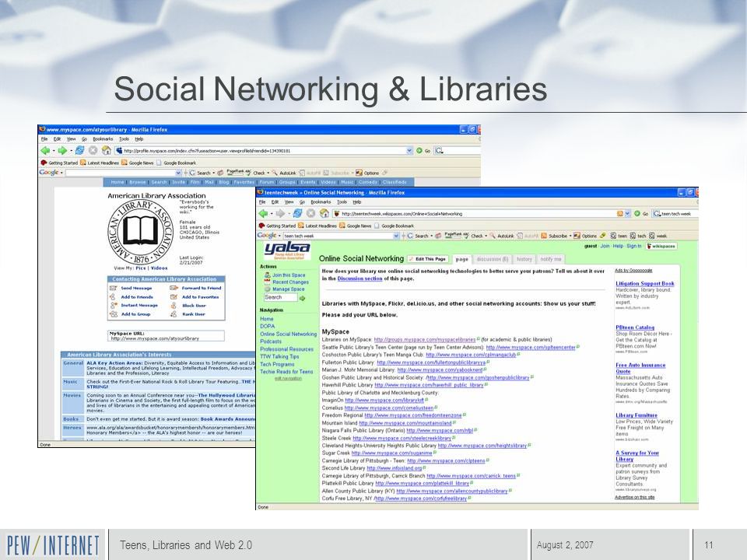Click the edit navigation link in the wiki sidebar

(288, 379)
